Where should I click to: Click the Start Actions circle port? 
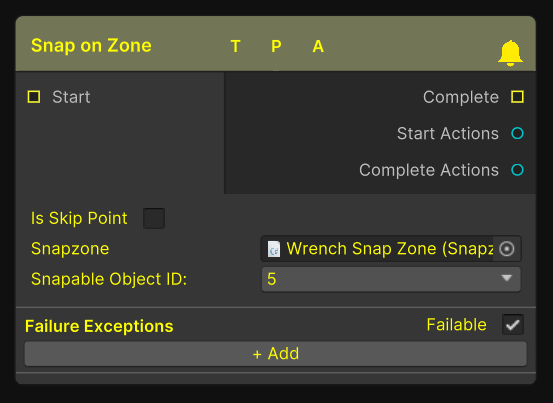pyautogui.click(x=517, y=133)
